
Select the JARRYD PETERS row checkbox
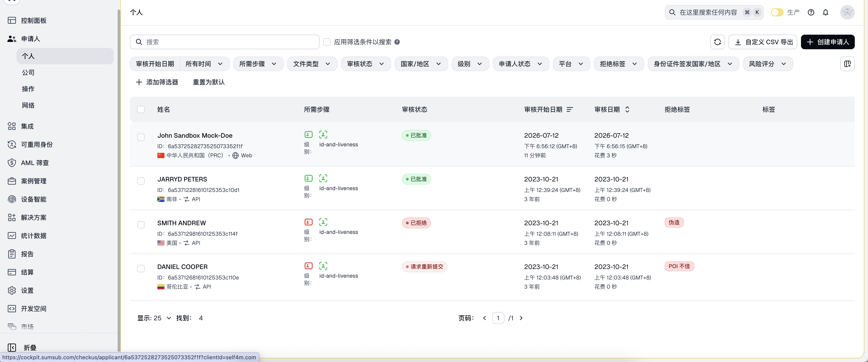coord(141,181)
